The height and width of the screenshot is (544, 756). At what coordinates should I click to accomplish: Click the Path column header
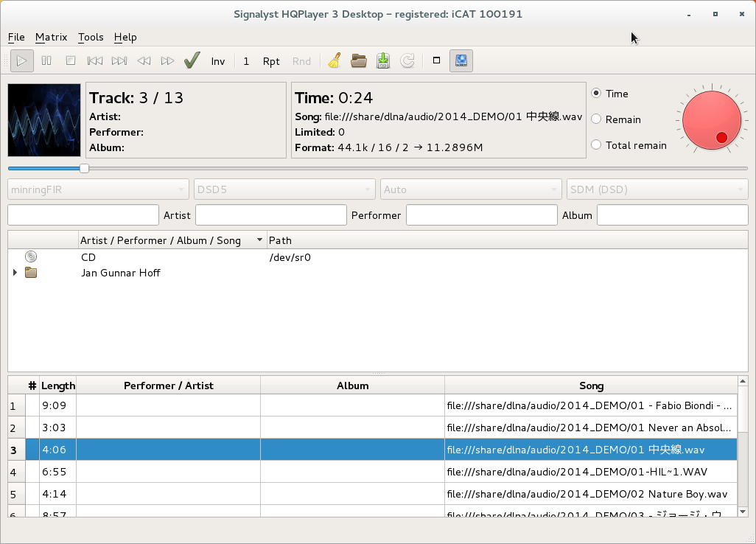pos(507,240)
